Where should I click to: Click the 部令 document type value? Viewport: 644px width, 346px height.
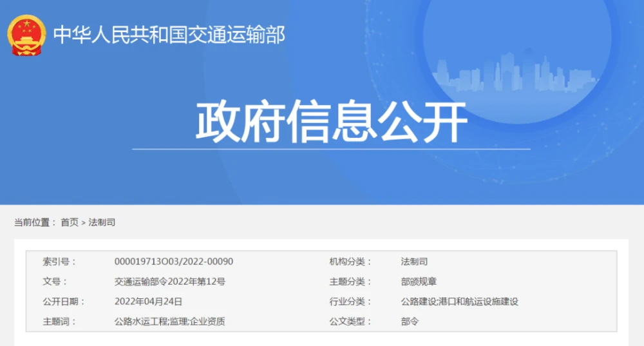[x=410, y=321]
